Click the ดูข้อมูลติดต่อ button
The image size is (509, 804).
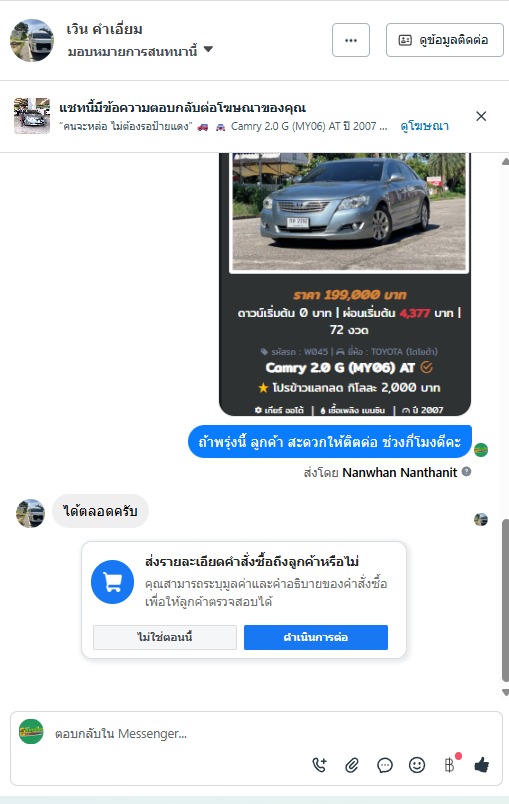tap(444, 40)
